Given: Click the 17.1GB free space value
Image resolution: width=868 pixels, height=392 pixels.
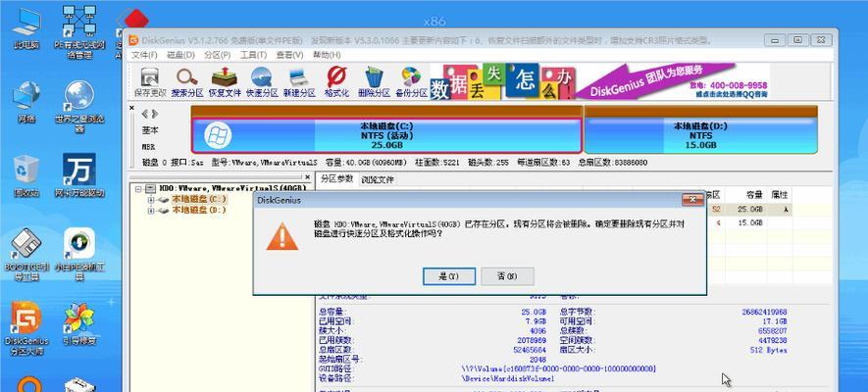Looking at the screenshot, I should [x=775, y=321].
